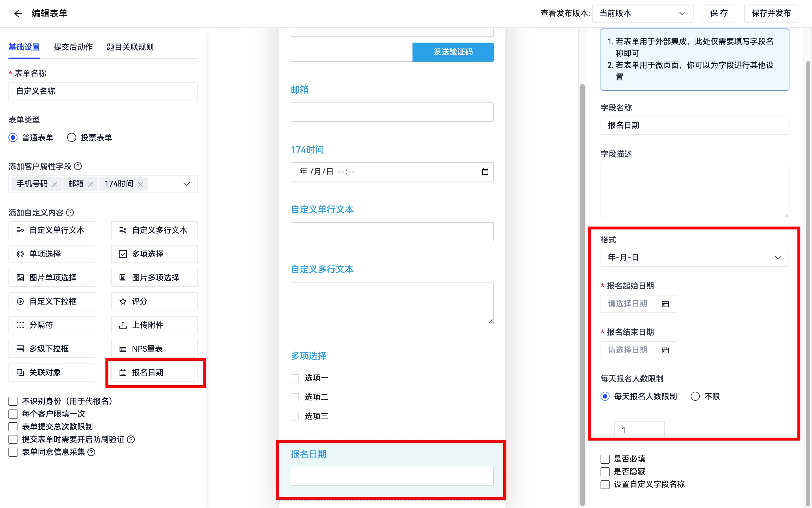Remove the 手机号码 tag

click(x=55, y=184)
